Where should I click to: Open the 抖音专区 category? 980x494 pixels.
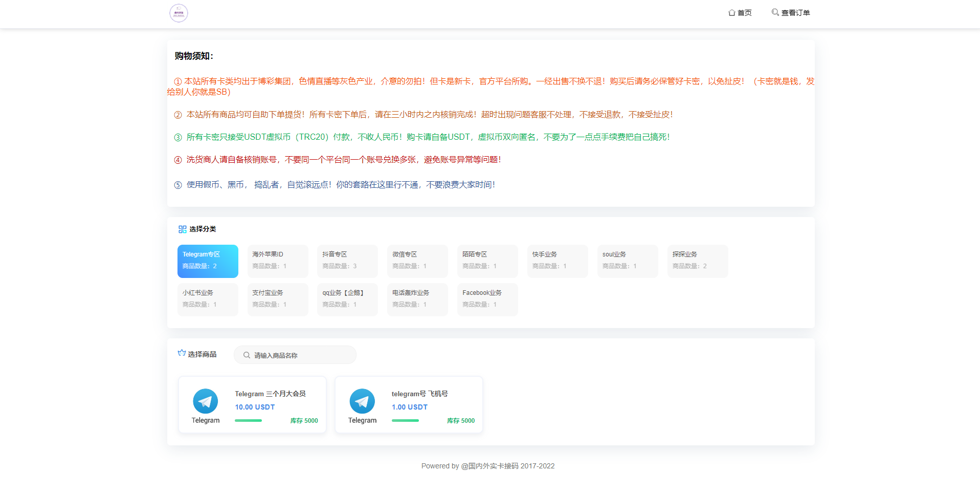click(x=347, y=261)
